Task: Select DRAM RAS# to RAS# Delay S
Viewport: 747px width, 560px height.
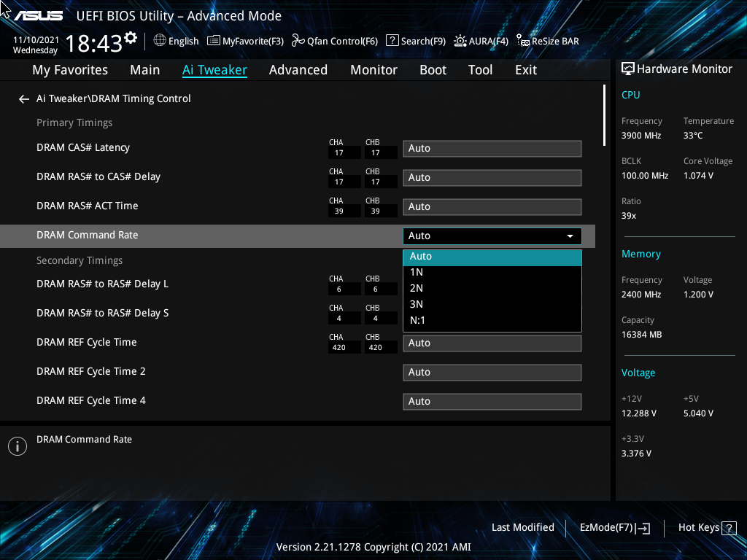Action: coord(102,314)
